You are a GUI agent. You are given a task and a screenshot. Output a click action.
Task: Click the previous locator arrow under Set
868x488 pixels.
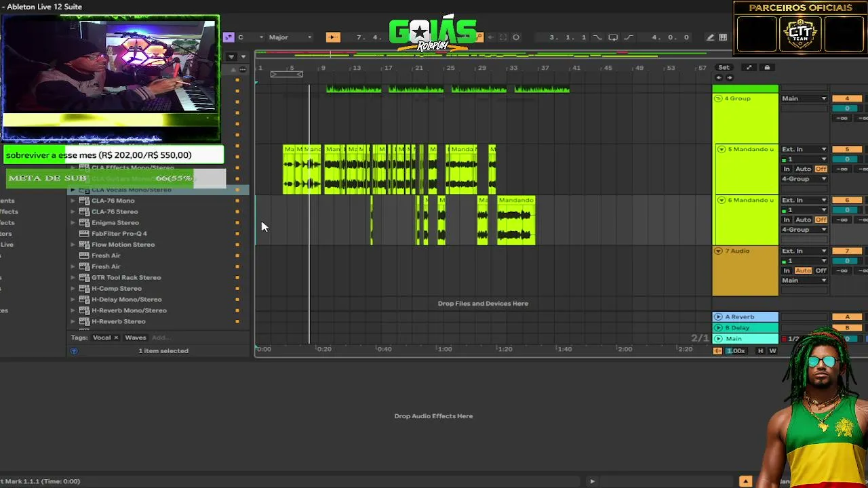(719, 77)
